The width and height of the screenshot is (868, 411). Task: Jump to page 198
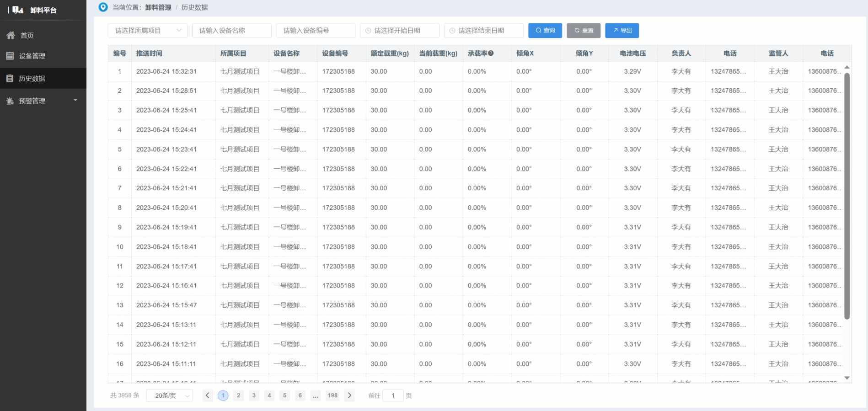332,395
